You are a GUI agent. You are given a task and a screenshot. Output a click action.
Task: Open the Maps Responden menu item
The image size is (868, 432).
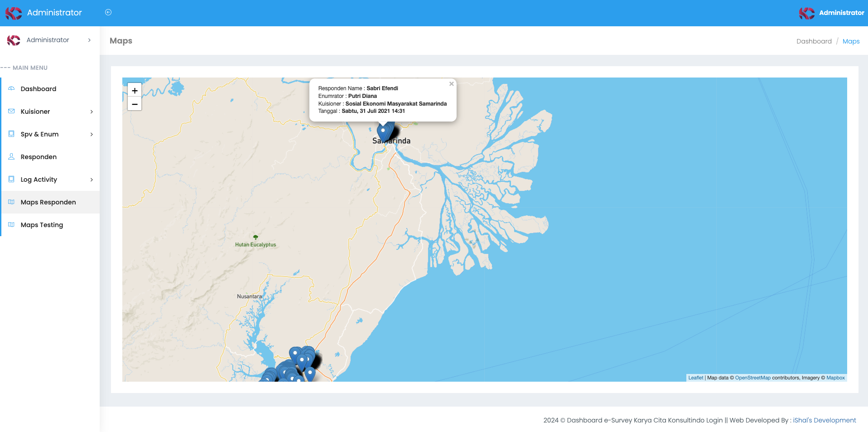pyautogui.click(x=48, y=202)
